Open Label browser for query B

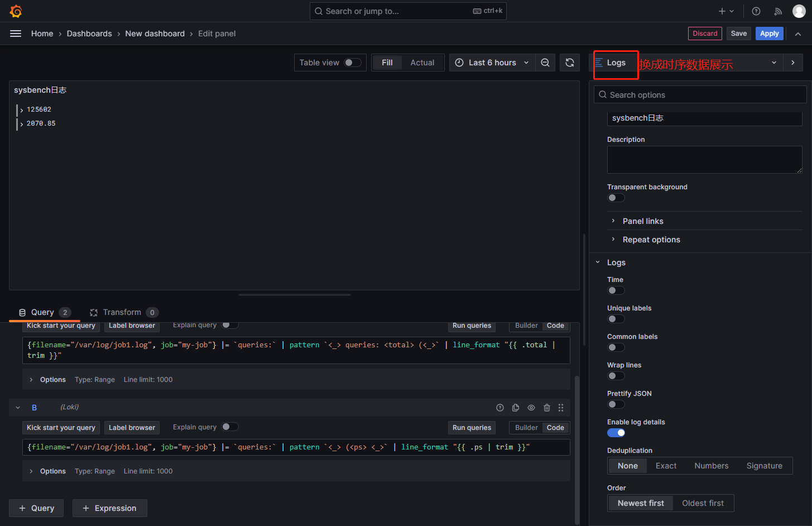[x=132, y=428]
